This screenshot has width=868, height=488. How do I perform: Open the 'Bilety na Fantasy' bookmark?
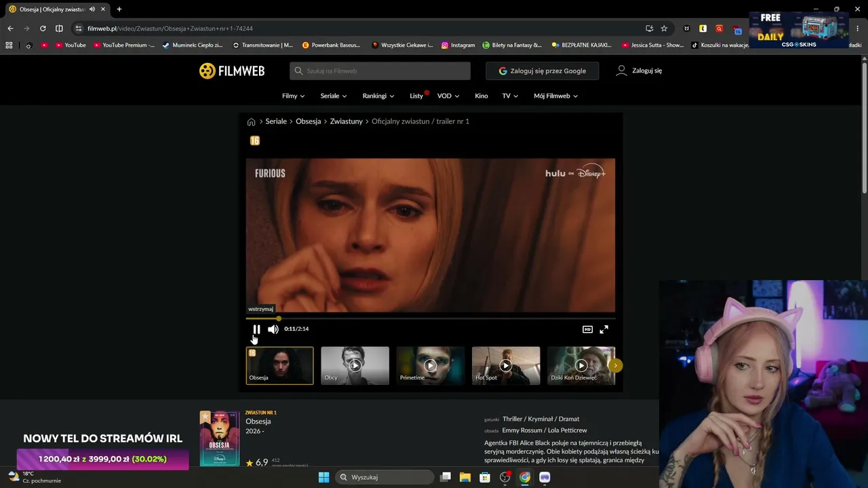(x=512, y=45)
